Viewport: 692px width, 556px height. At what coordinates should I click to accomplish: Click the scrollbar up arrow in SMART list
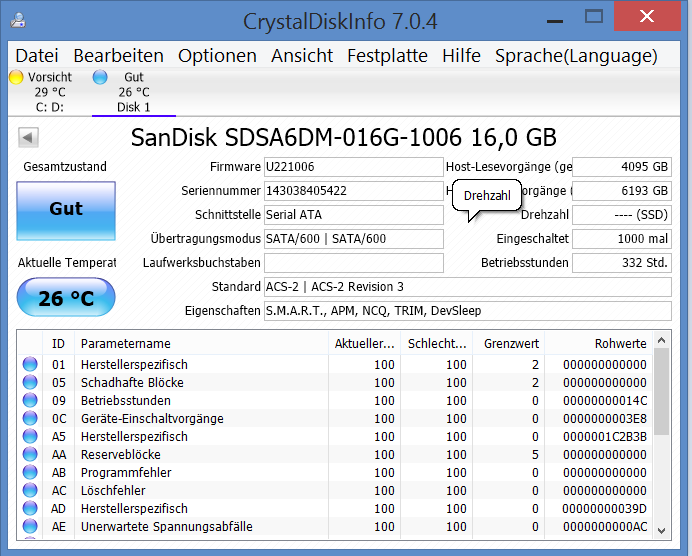661,340
